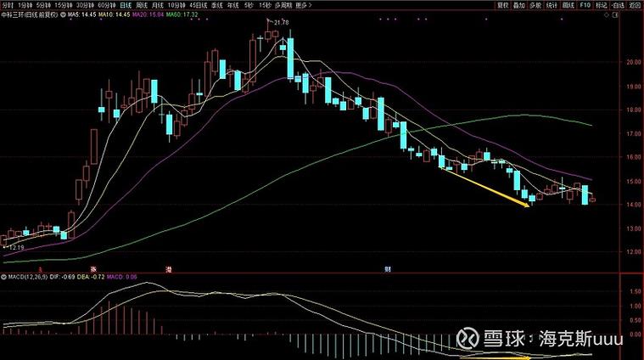Viewport: 644px width, 360px height.
Task: Click the 自选 watchlist button
Action: pos(618,5)
